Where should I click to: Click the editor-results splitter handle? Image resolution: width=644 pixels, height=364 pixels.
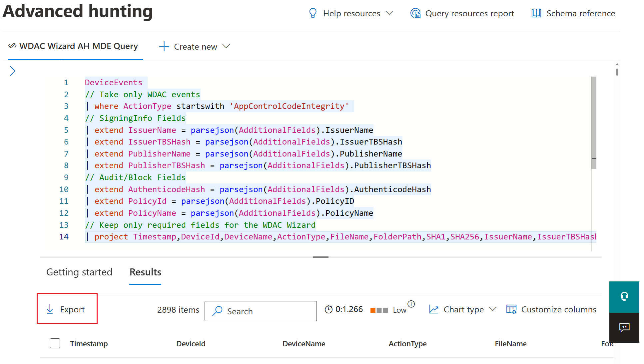click(321, 257)
